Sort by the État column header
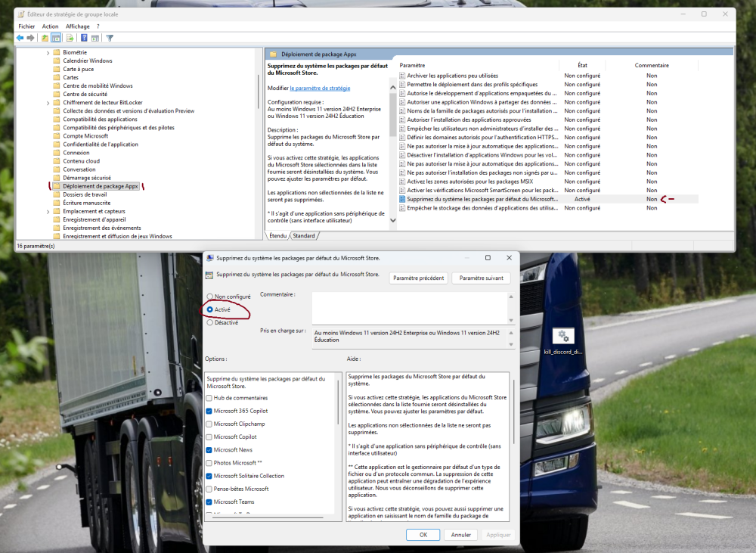The width and height of the screenshot is (756, 553). click(x=582, y=66)
